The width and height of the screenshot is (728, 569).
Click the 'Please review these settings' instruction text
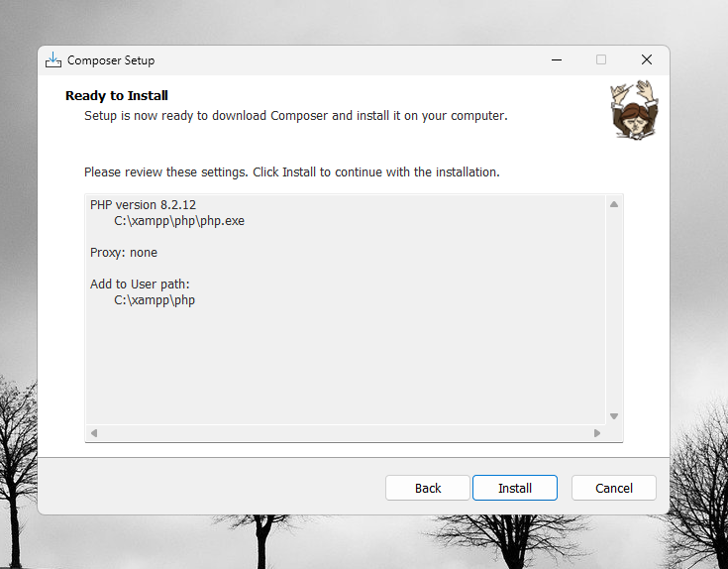[x=291, y=172]
